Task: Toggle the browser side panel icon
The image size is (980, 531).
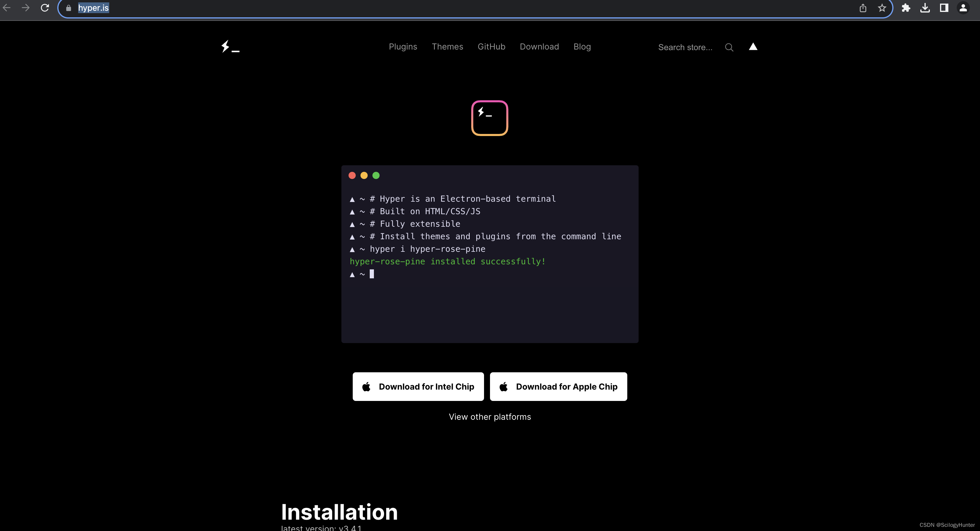Action: [x=944, y=8]
